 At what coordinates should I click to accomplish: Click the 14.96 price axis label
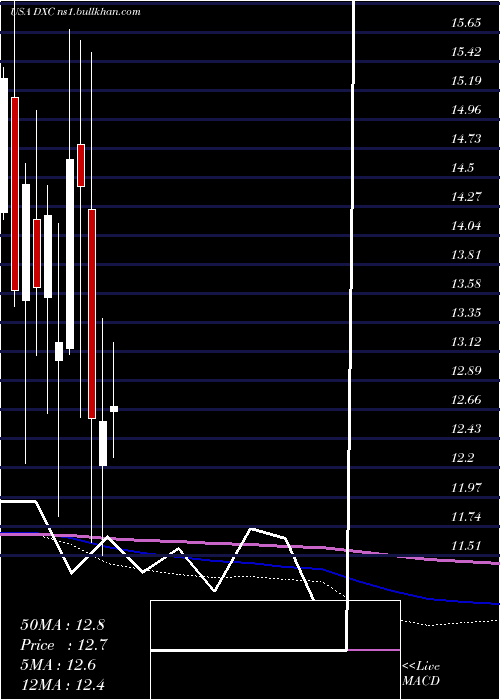466,110
